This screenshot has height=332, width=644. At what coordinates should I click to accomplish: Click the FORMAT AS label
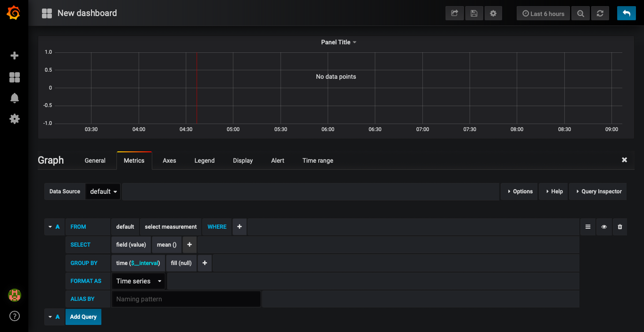tap(86, 281)
